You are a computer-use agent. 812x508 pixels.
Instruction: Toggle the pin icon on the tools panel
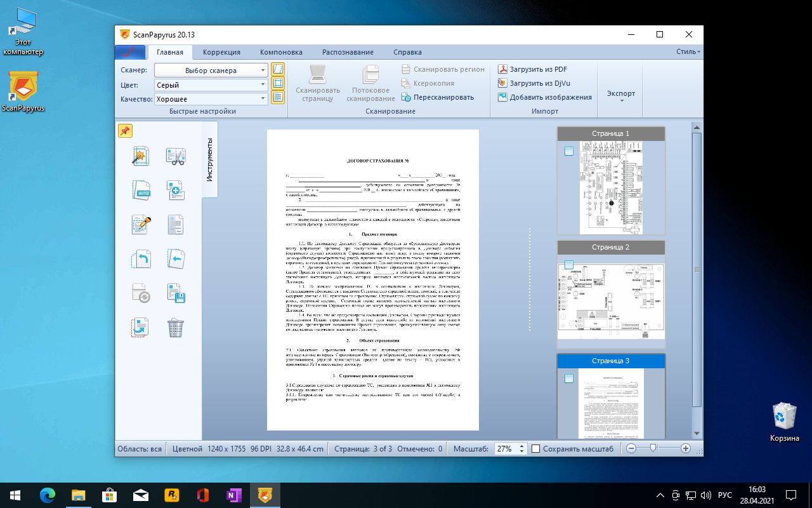(126, 130)
